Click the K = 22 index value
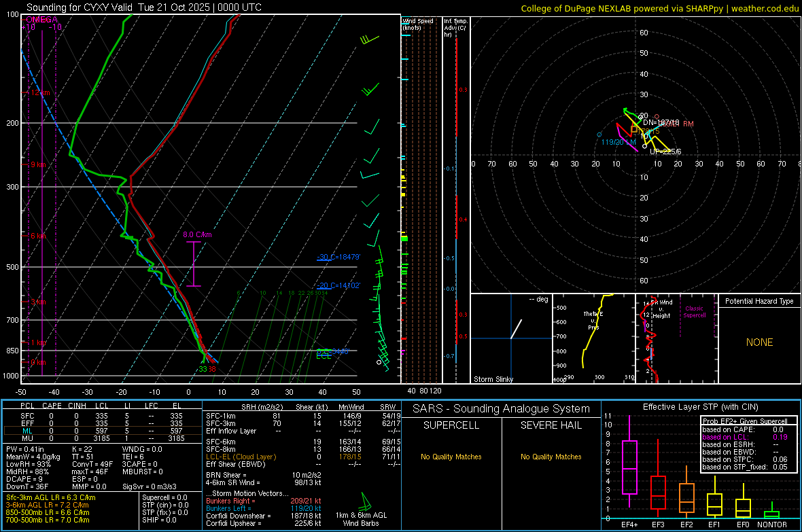The height and width of the screenshot is (532, 802). coord(82,449)
